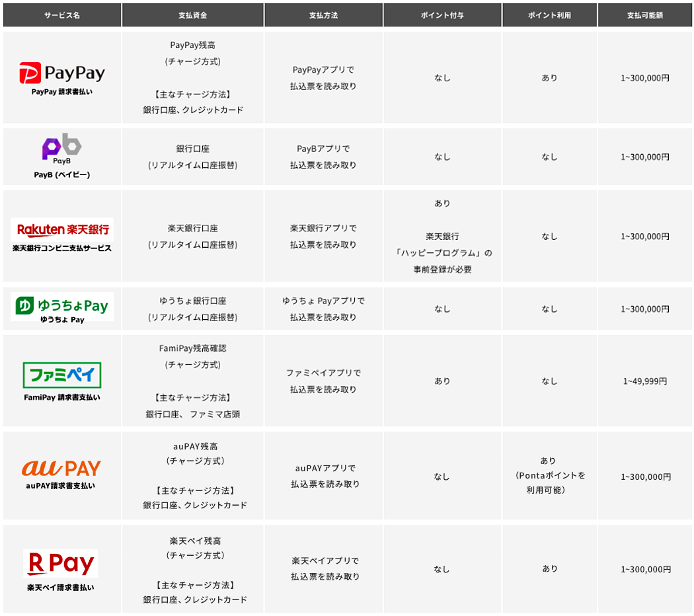Click auPAY row 1~300,000円 amount
The image size is (694, 616).
(x=646, y=477)
